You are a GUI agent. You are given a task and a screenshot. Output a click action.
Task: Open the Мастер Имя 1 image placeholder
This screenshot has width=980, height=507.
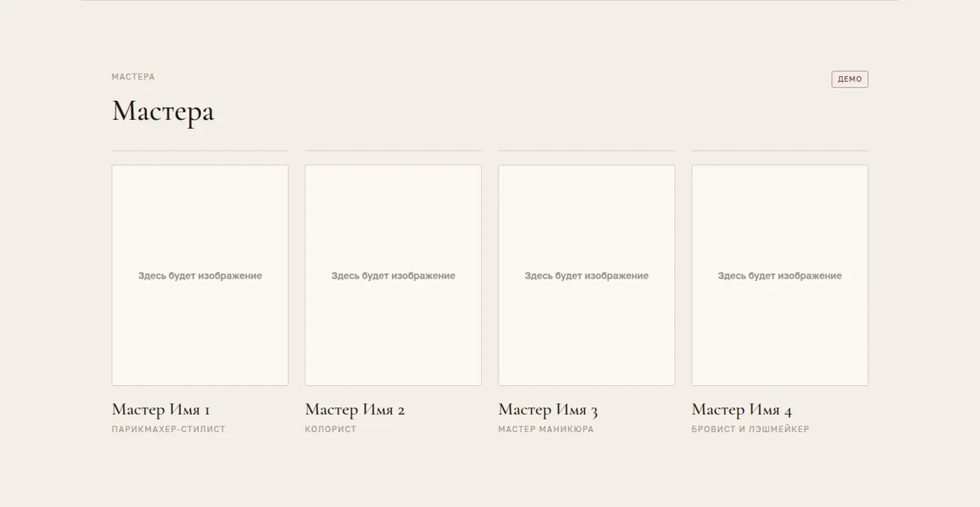(x=200, y=275)
